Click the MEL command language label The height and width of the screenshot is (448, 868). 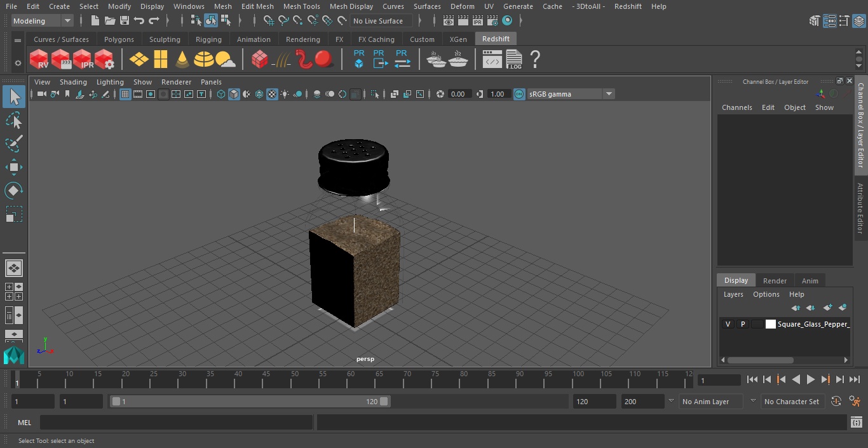(x=24, y=423)
